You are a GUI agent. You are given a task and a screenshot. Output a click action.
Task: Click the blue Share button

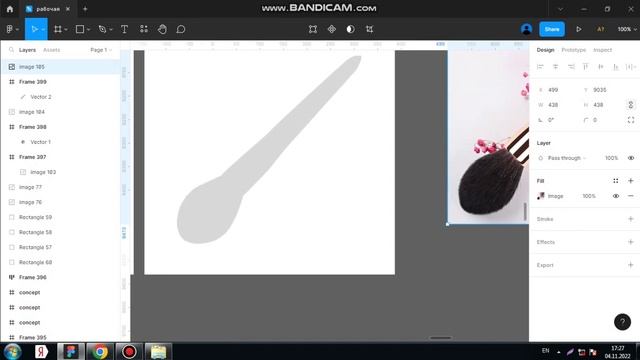pos(552,29)
